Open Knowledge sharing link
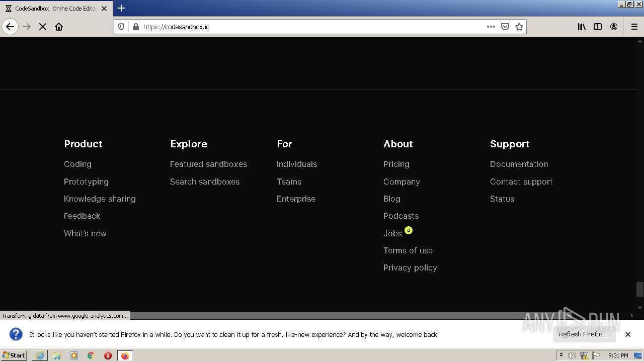This screenshot has height=362, width=644. click(100, 199)
